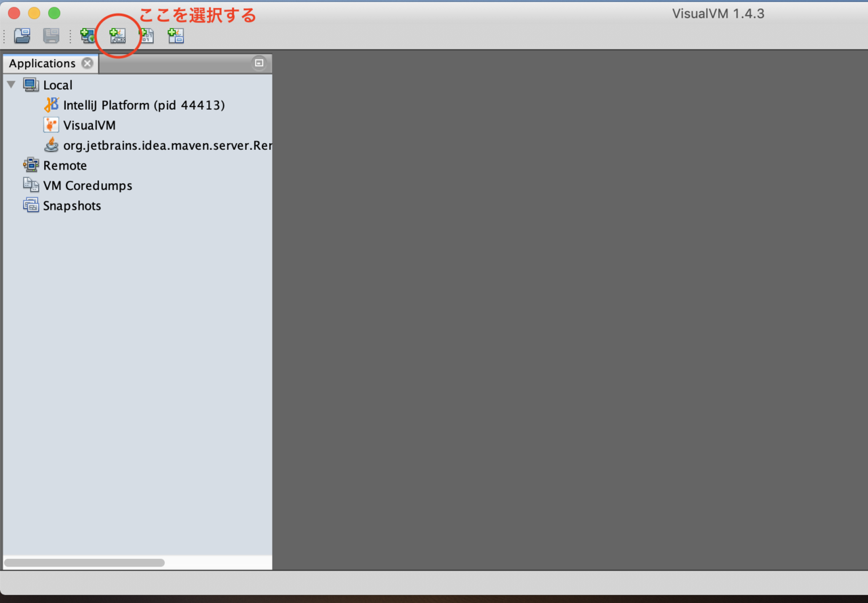Minimize the Applications panel
Screen dimensions: 868x603
[x=259, y=63]
